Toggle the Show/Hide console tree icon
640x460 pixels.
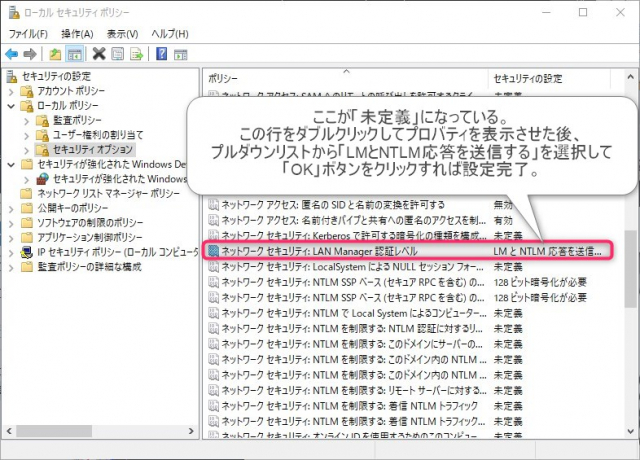(x=75, y=54)
